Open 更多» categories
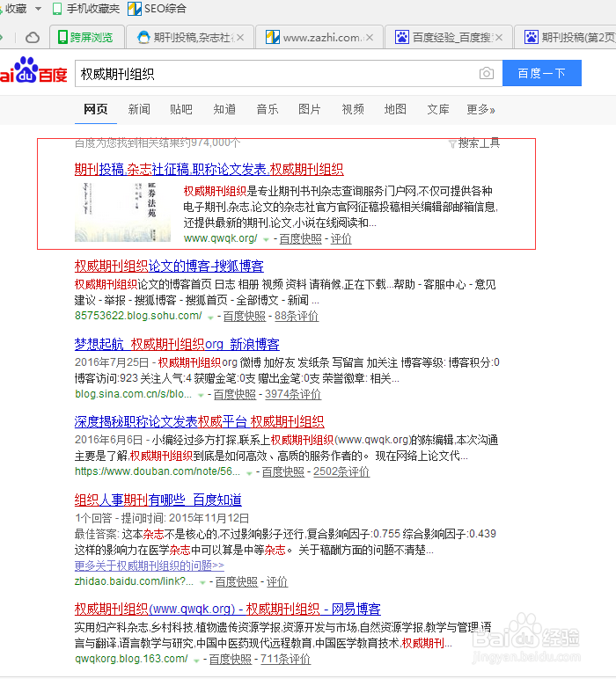The height and width of the screenshot is (679, 616). coord(480,109)
